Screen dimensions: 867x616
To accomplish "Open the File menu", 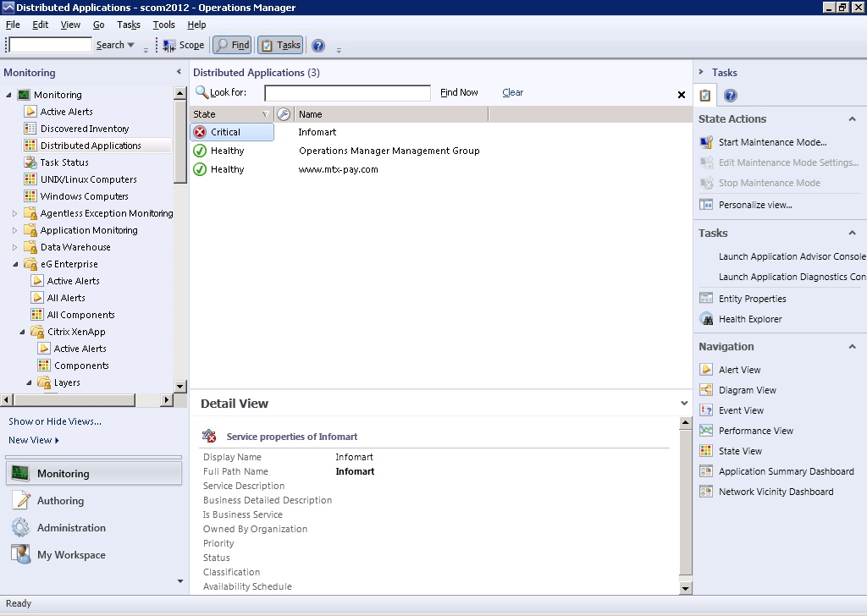I will (13, 25).
